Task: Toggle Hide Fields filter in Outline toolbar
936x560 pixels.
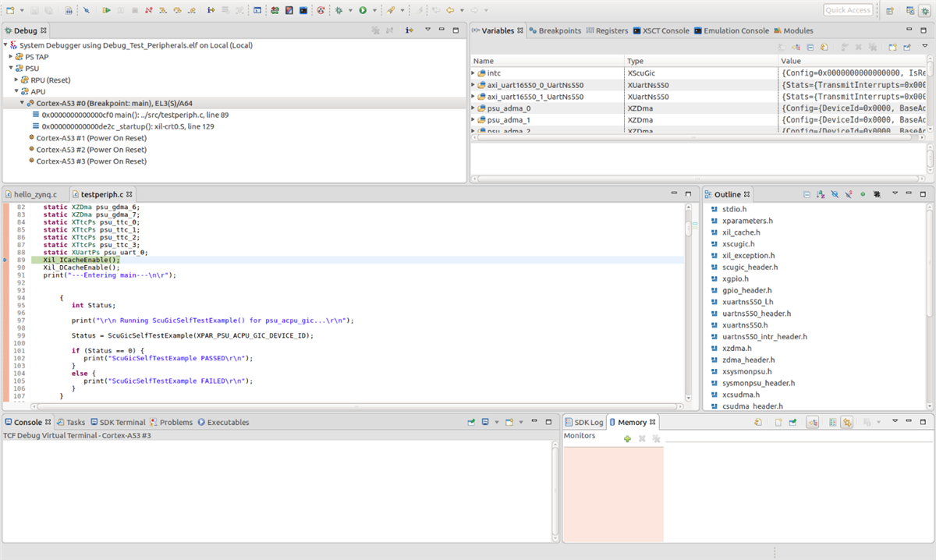Action: pos(835,194)
